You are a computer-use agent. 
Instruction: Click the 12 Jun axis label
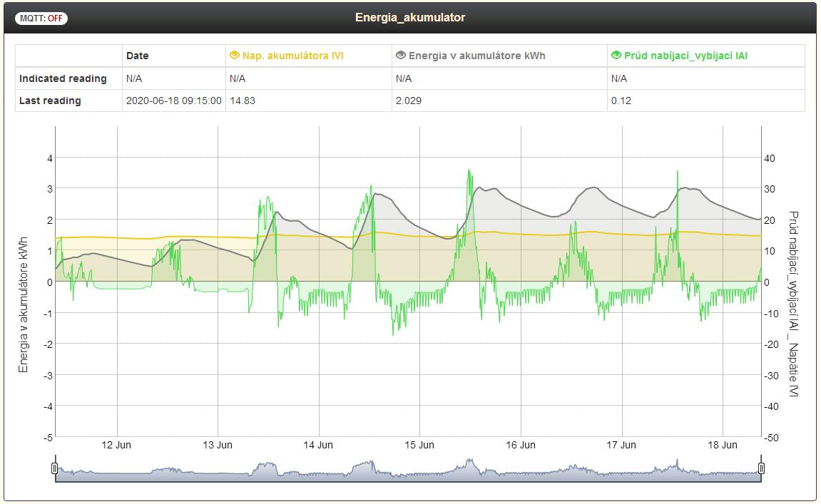(x=116, y=445)
